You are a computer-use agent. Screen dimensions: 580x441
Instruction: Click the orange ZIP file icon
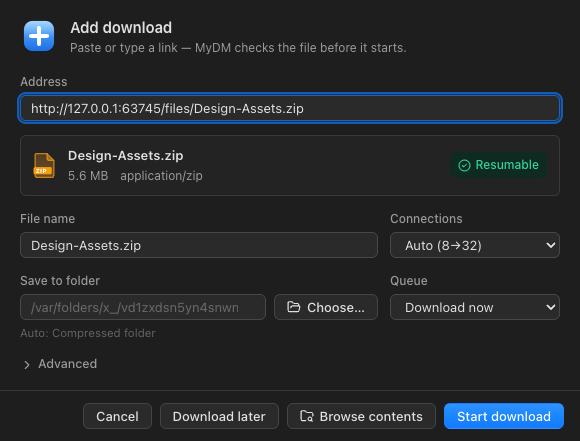pos(44,165)
